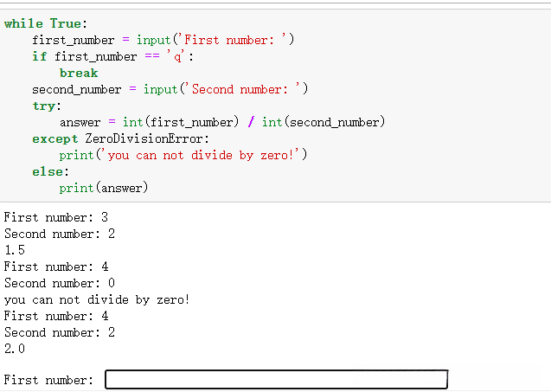Click int(second_number) in the division expression

tap(323, 122)
